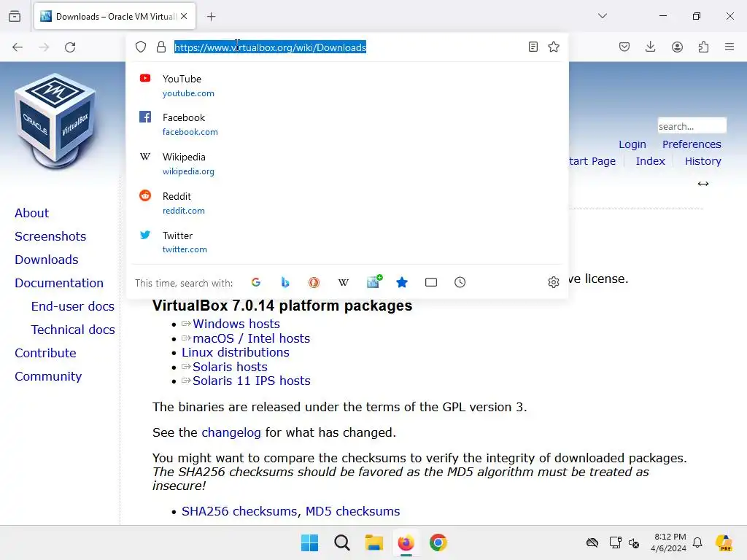
Task: Click the browser forward arrow
Action: pos(44,47)
